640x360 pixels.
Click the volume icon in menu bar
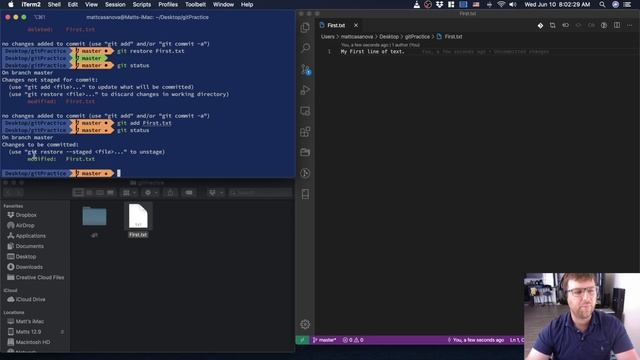point(513,4)
